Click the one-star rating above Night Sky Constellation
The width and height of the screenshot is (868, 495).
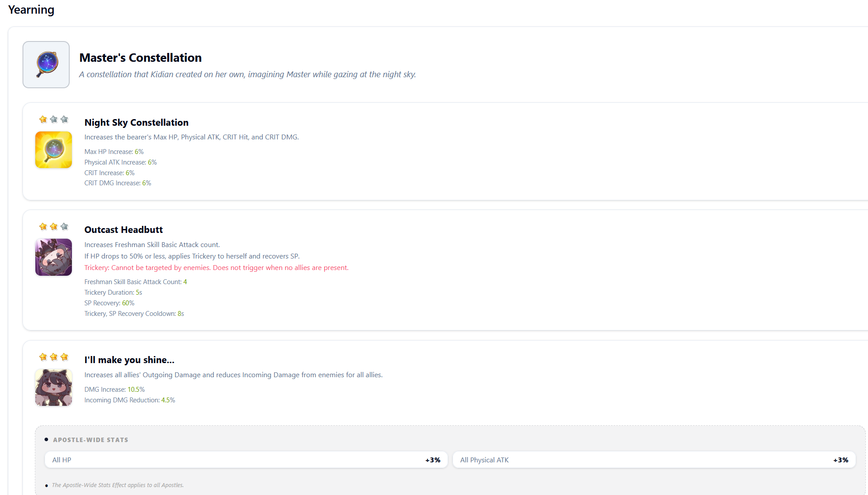[54, 119]
